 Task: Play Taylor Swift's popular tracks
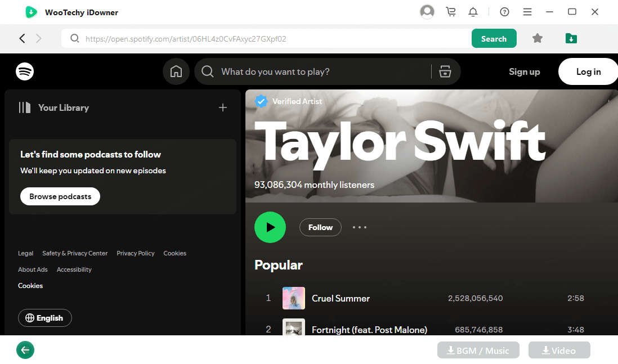tap(270, 227)
